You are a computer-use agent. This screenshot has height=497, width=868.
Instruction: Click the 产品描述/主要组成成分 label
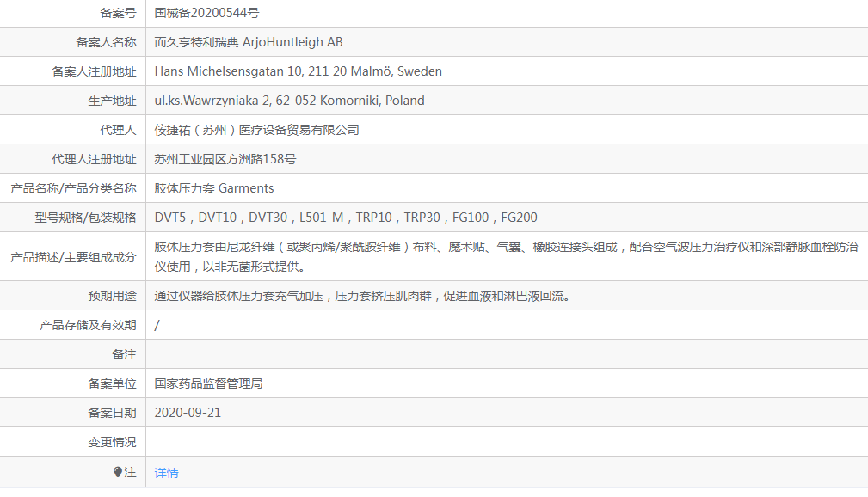point(73,257)
